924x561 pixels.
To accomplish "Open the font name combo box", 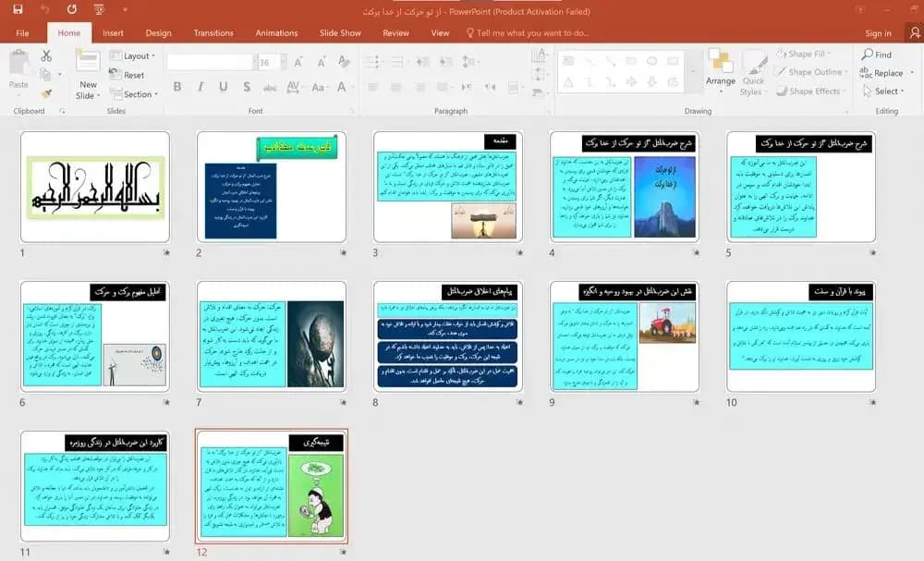I will 211,62.
